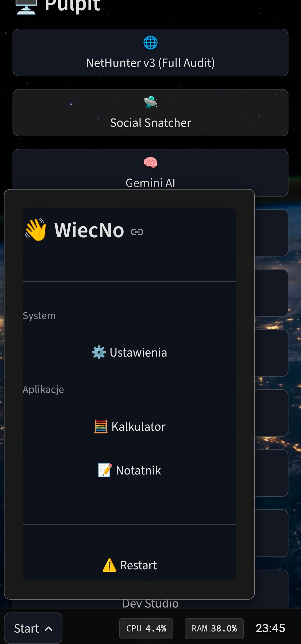This screenshot has height=644, width=301.
Task: Click the brain icon above Gemini AI
Action: pyautogui.click(x=151, y=163)
